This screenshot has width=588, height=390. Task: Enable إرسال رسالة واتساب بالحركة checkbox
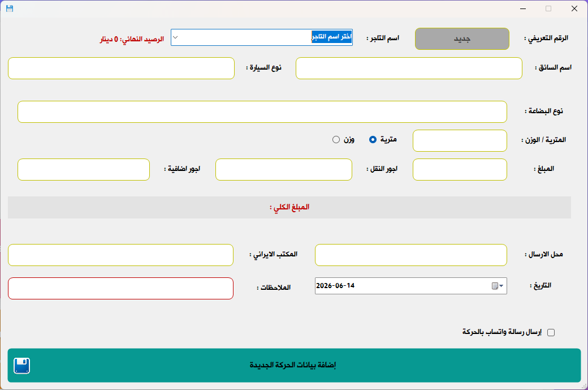tap(551, 333)
